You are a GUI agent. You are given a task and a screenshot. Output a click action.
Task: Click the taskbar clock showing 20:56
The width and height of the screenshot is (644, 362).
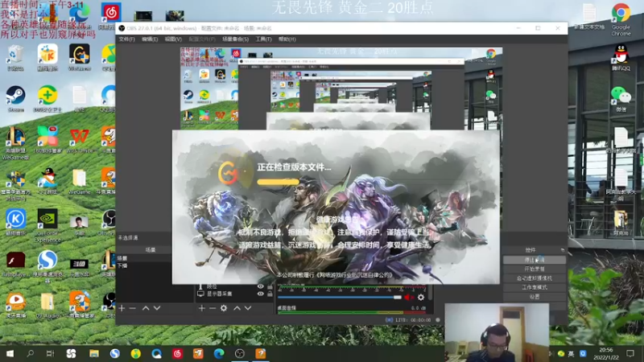(x=606, y=353)
